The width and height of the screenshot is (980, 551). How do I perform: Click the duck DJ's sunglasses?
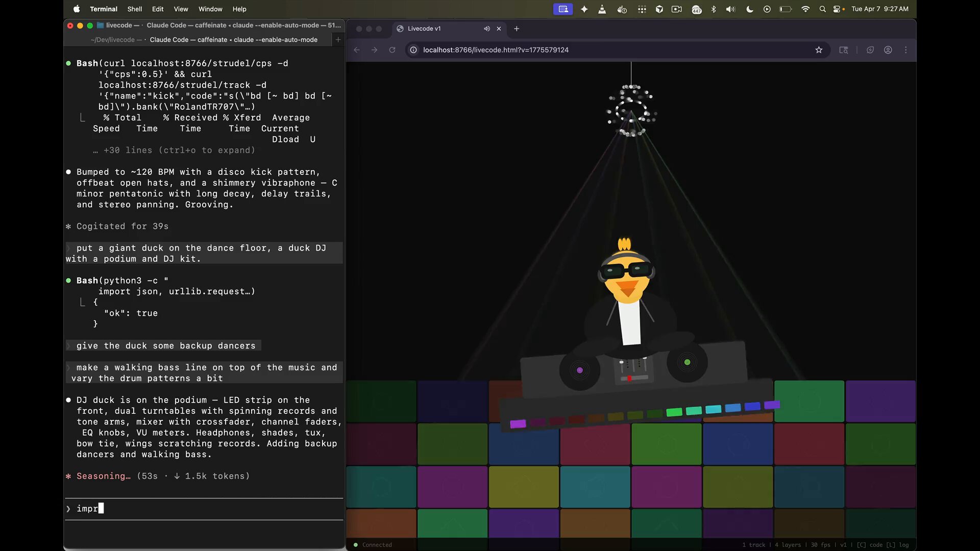point(627,270)
